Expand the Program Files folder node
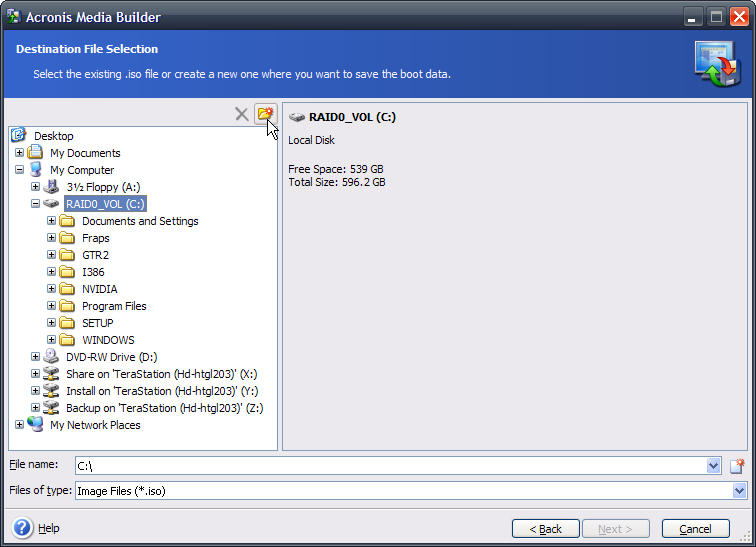 coord(51,306)
